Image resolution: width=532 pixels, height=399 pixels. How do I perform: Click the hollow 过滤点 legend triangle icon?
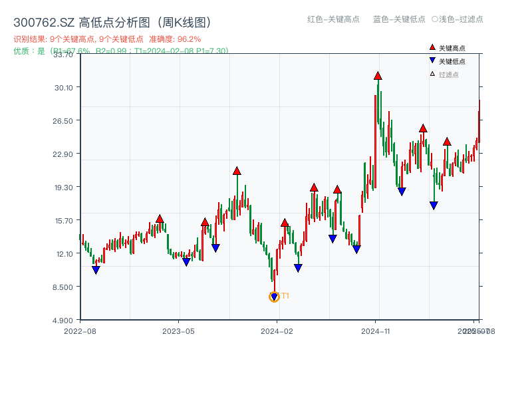[x=432, y=74]
